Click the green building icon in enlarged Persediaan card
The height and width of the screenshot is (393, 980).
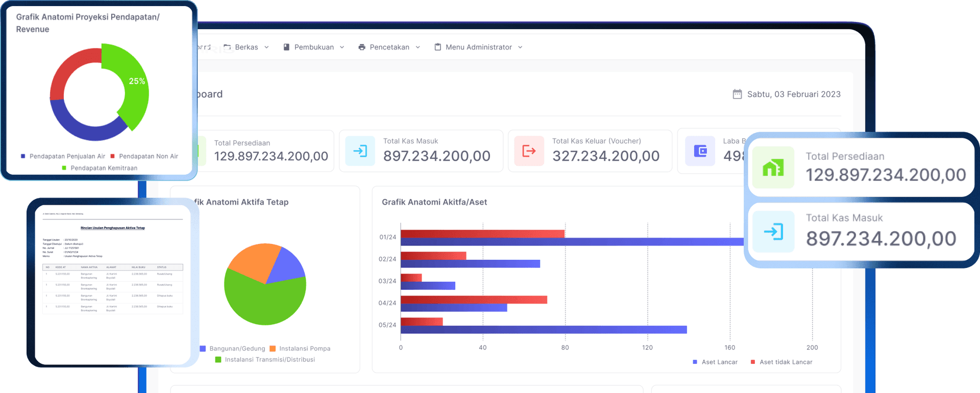click(773, 167)
